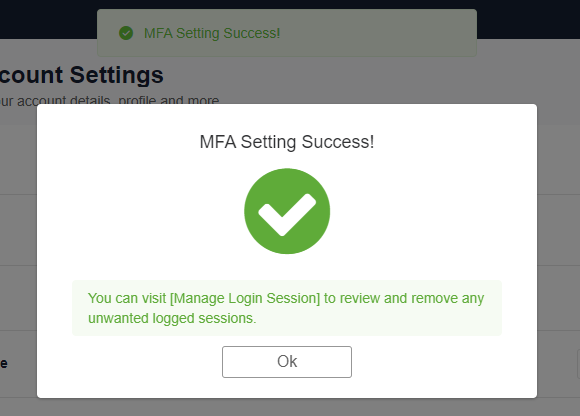Open the [Manage Login Session] reference text

tap(245, 298)
